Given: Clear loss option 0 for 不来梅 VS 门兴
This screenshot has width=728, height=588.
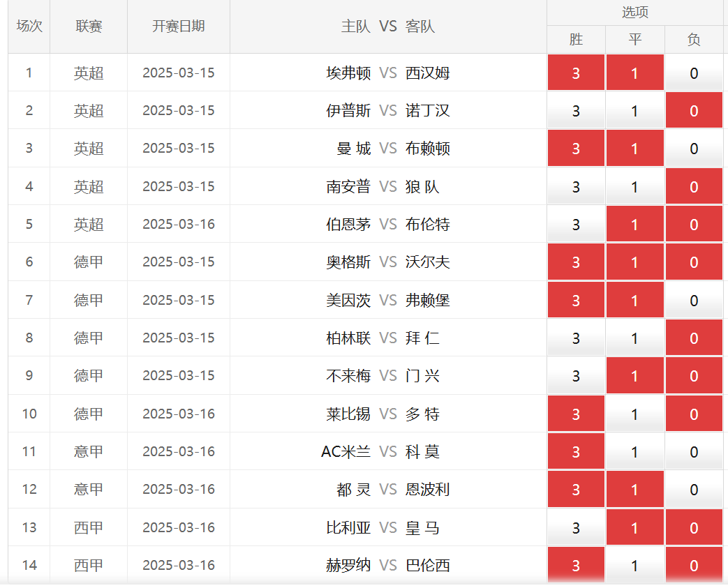Looking at the screenshot, I should click(694, 375).
